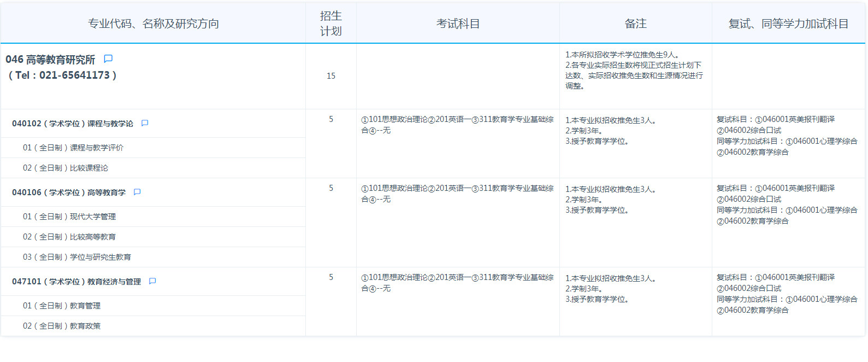Open comment icon beside 040106 高等教育学
The image size is (868, 362).
click(x=137, y=192)
